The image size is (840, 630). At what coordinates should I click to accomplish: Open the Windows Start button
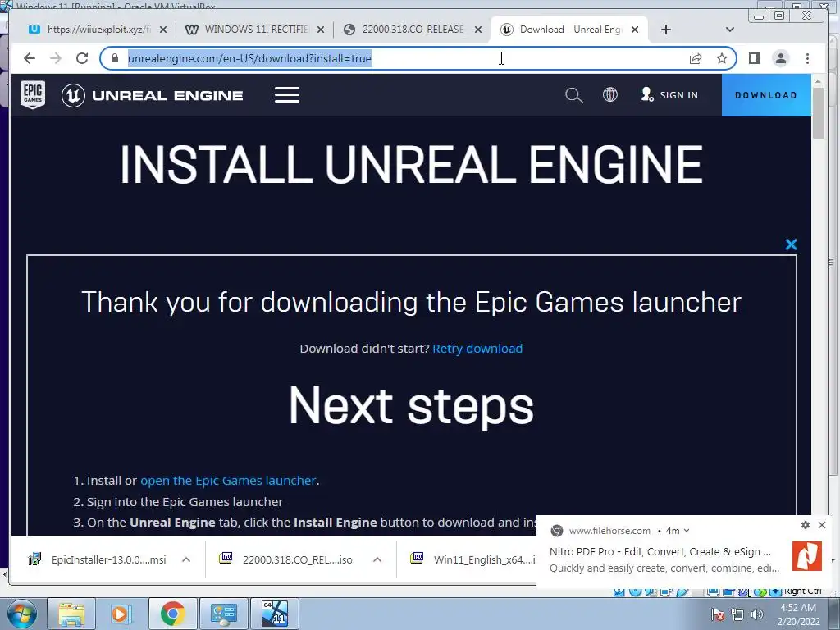22,614
